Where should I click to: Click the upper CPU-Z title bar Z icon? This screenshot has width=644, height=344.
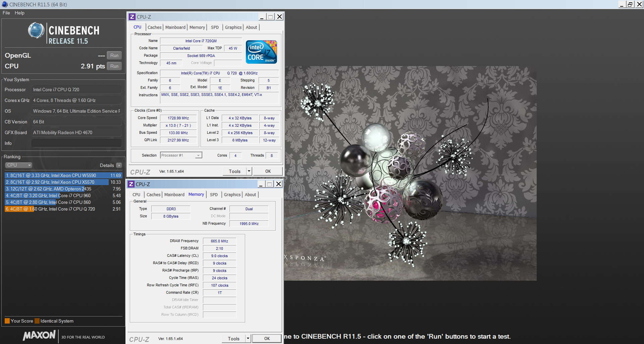point(132,17)
